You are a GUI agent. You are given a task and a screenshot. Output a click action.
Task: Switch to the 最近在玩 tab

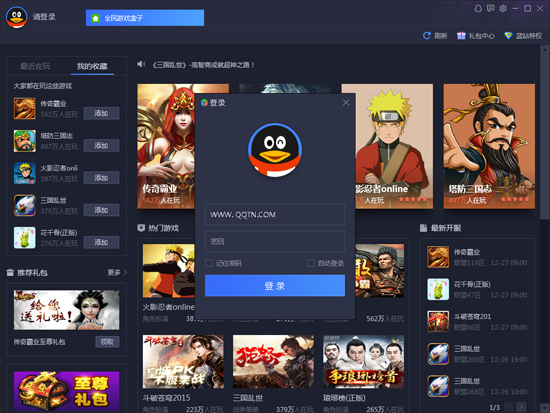35,66
